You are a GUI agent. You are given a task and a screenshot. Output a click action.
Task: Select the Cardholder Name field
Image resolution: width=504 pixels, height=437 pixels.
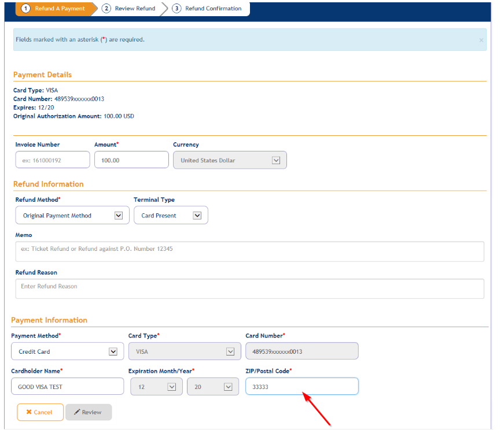(x=67, y=387)
